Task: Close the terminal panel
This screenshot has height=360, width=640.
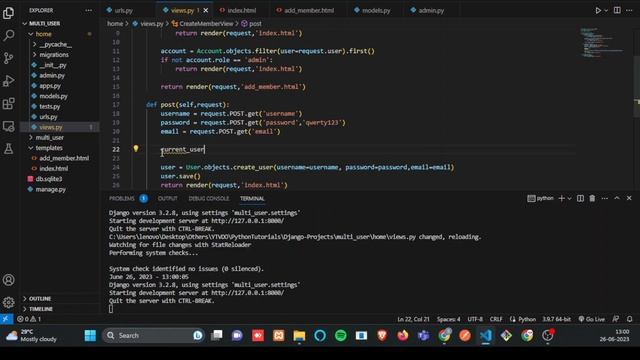Action: click(629, 198)
